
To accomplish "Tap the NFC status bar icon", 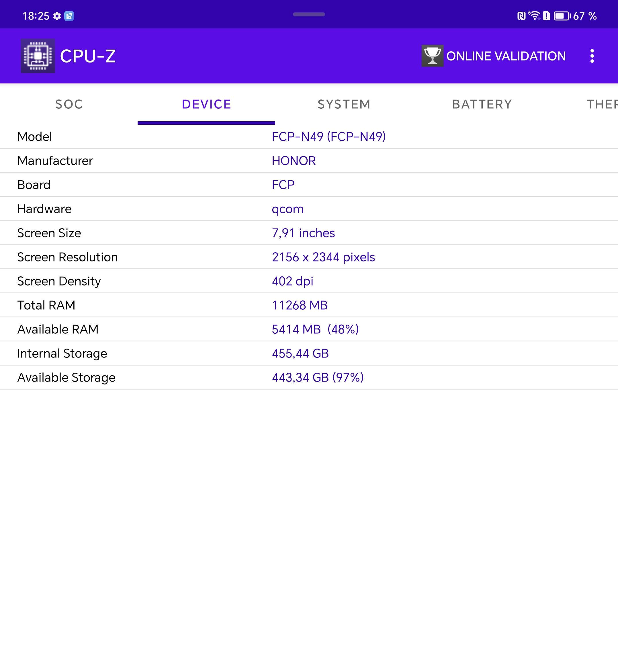I will coord(521,16).
